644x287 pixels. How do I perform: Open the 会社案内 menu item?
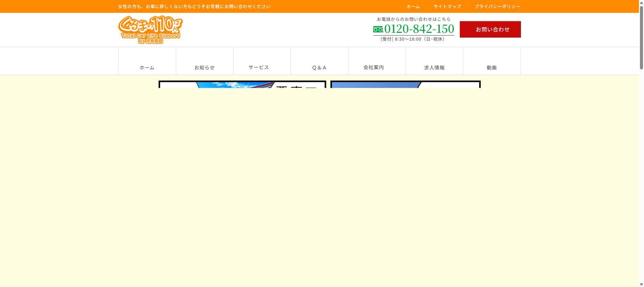(377, 61)
